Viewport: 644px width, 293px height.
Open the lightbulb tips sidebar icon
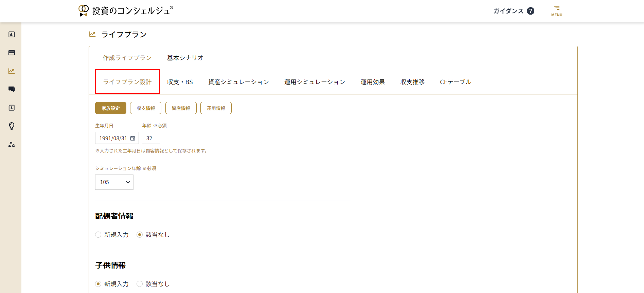[x=12, y=126]
